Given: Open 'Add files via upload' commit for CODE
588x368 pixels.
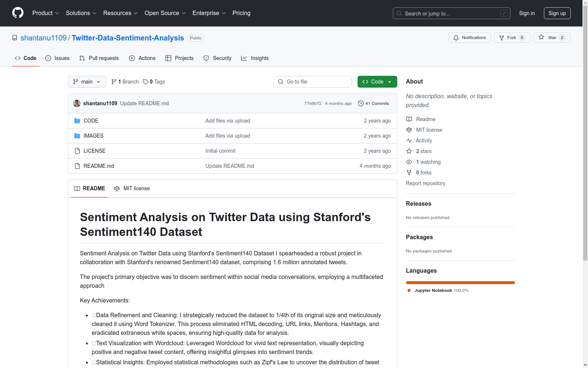Looking at the screenshot, I should point(228,121).
